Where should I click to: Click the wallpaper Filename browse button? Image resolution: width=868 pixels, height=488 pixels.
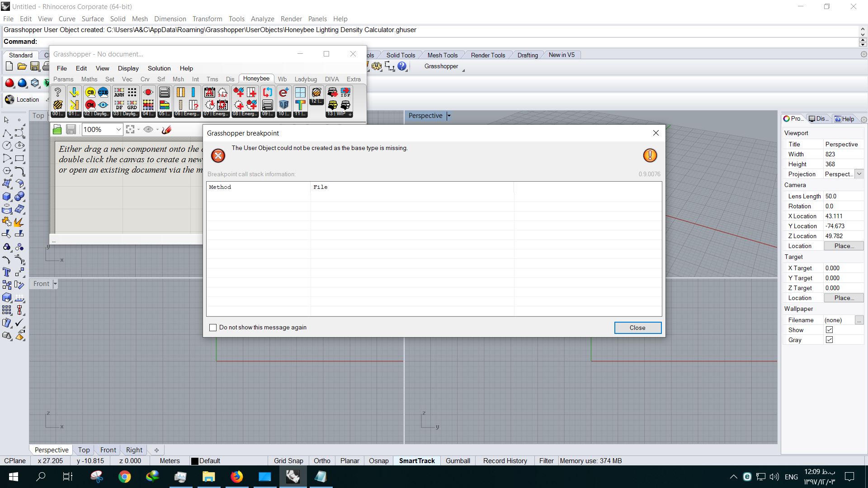[859, 320]
